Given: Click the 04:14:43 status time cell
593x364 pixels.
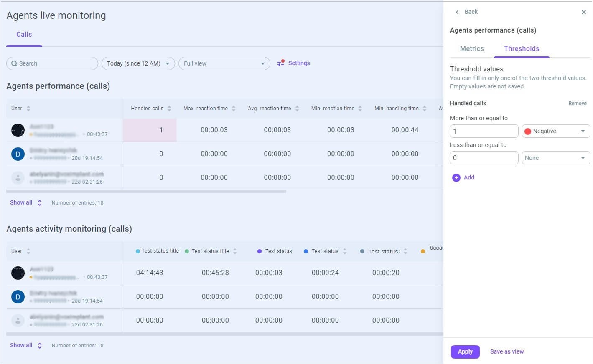Looking at the screenshot, I should [x=150, y=273].
